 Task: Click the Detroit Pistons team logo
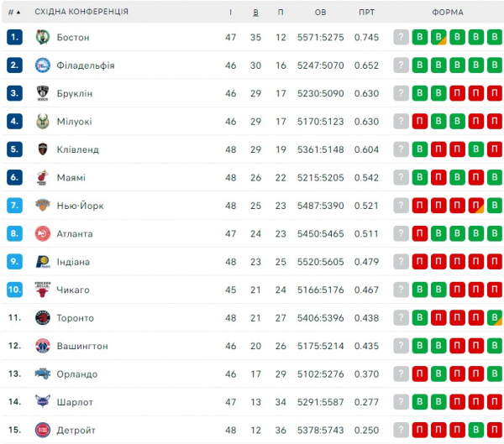point(43,431)
